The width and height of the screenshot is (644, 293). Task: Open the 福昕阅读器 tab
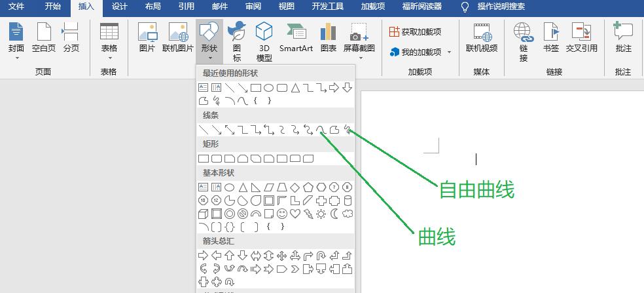click(x=421, y=7)
